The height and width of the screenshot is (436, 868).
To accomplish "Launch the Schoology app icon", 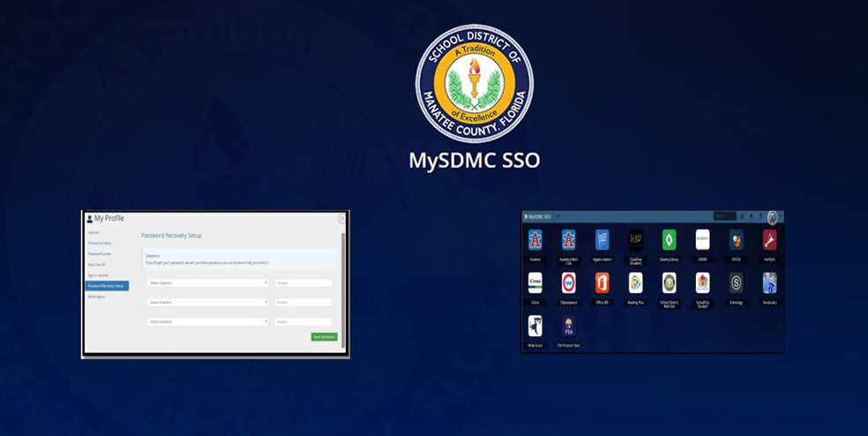I will (736, 282).
